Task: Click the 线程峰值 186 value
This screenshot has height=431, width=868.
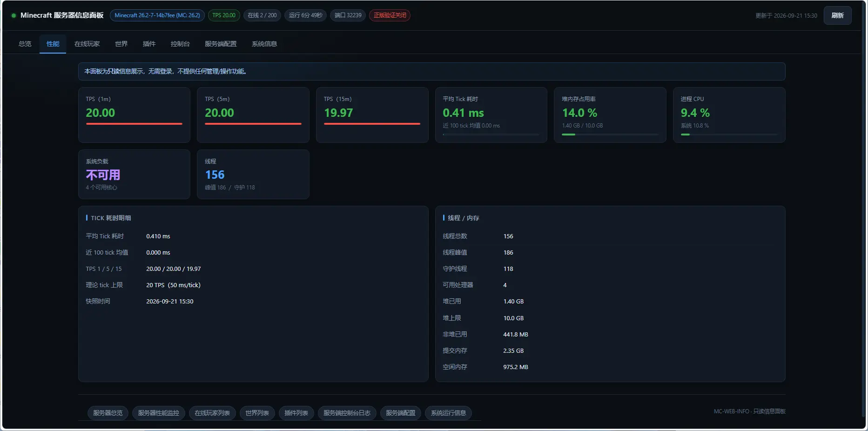Action: [508, 252]
